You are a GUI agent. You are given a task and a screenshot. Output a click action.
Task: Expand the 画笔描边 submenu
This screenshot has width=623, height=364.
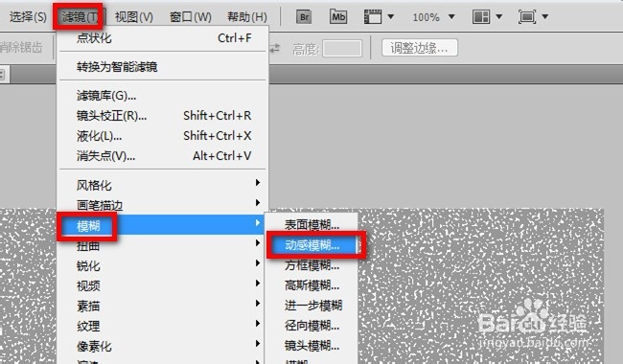[163, 205]
